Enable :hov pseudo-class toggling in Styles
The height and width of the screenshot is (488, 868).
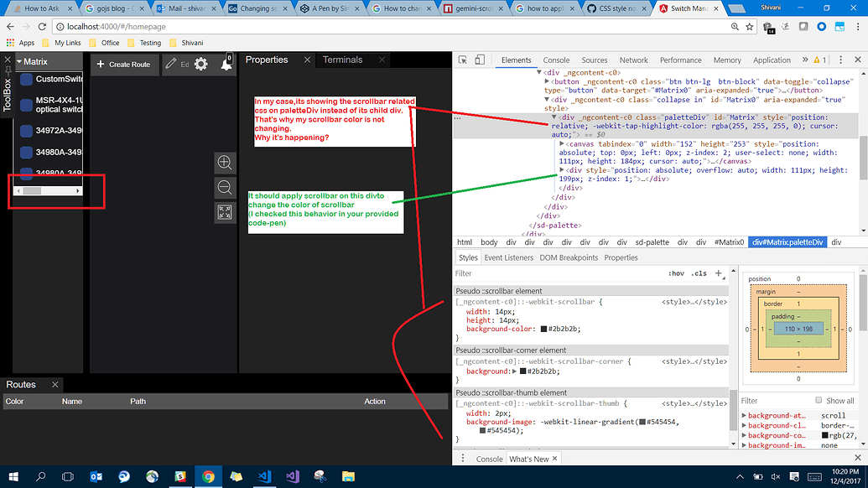[x=678, y=273]
